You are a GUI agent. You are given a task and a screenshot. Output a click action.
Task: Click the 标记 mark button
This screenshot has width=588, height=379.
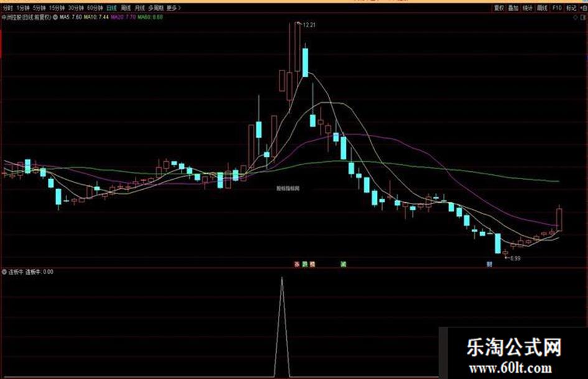click(x=571, y=8)
